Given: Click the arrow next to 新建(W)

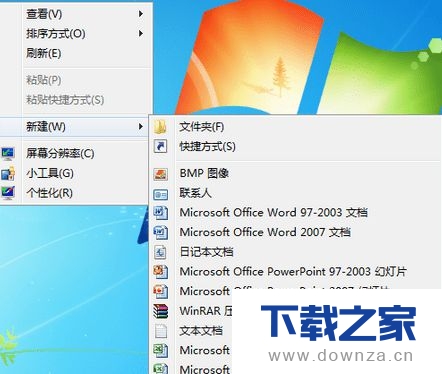Looking at the screenshot, I should click(x=141, y=127).
